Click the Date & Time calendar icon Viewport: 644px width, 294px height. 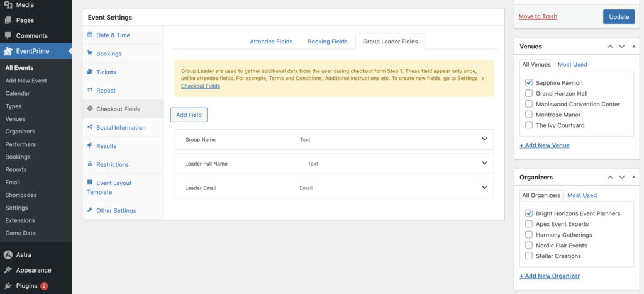tap(91, 35)
